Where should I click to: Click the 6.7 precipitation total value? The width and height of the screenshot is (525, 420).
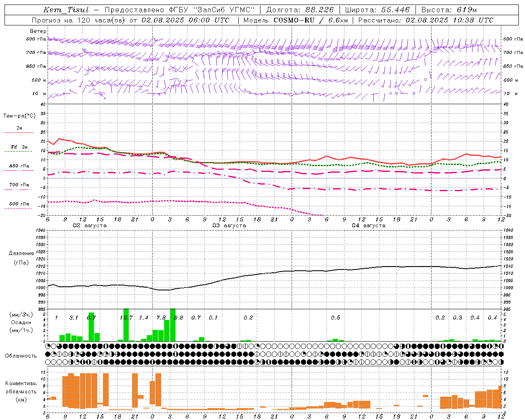[x=91, y=318]
